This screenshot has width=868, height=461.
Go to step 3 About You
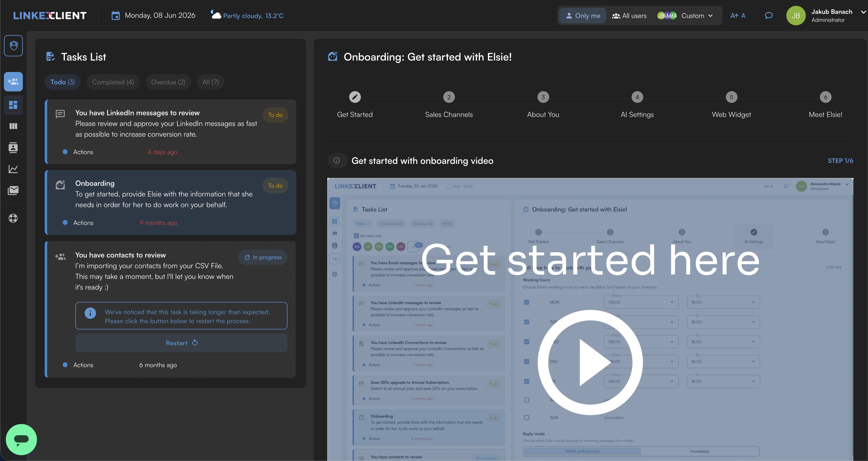(x=543, y=105)
